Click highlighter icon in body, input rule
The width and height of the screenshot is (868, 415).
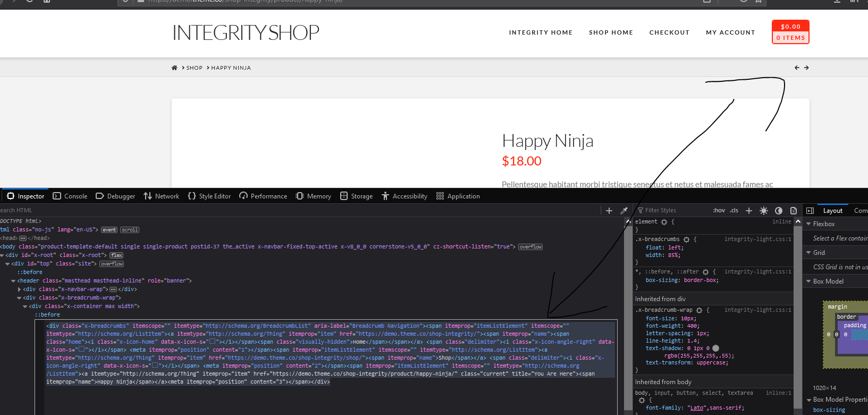642,400
